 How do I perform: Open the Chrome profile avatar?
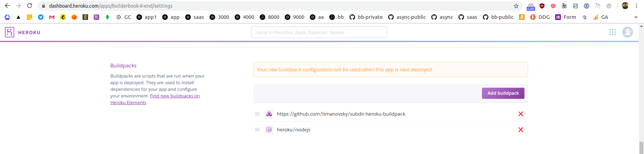coord(625,6)
